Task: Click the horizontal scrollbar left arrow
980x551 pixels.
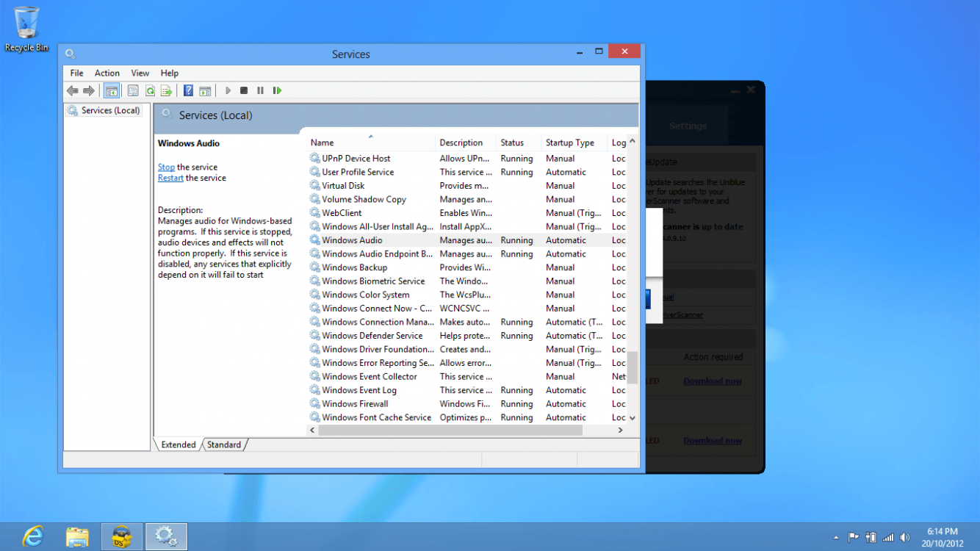Action: (313, 430)
